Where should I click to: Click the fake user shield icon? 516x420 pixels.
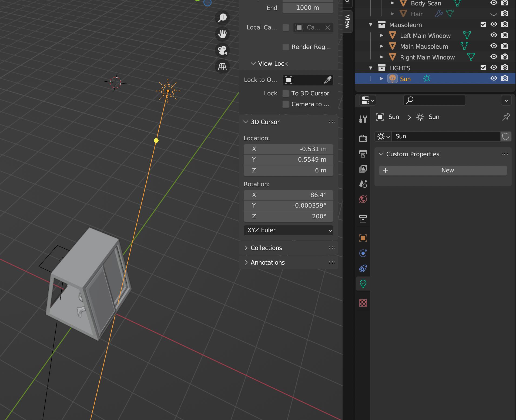click(506, 136)
